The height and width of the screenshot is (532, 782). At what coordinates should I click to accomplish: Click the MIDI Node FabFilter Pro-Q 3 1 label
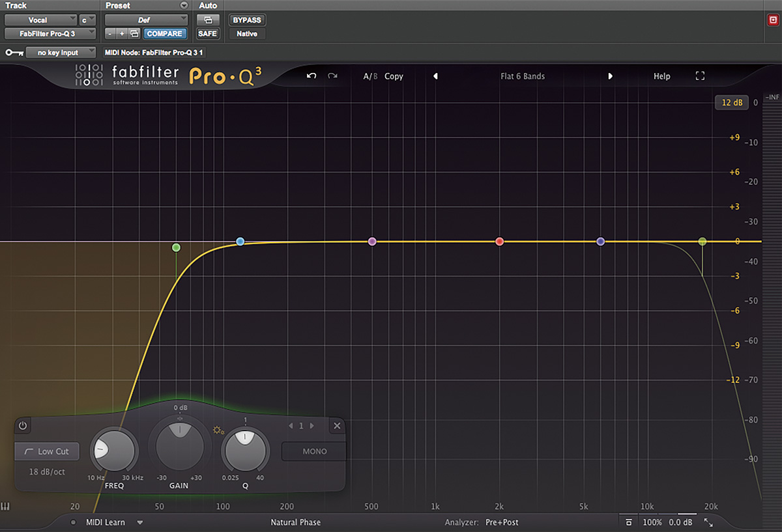click(155, 52)
